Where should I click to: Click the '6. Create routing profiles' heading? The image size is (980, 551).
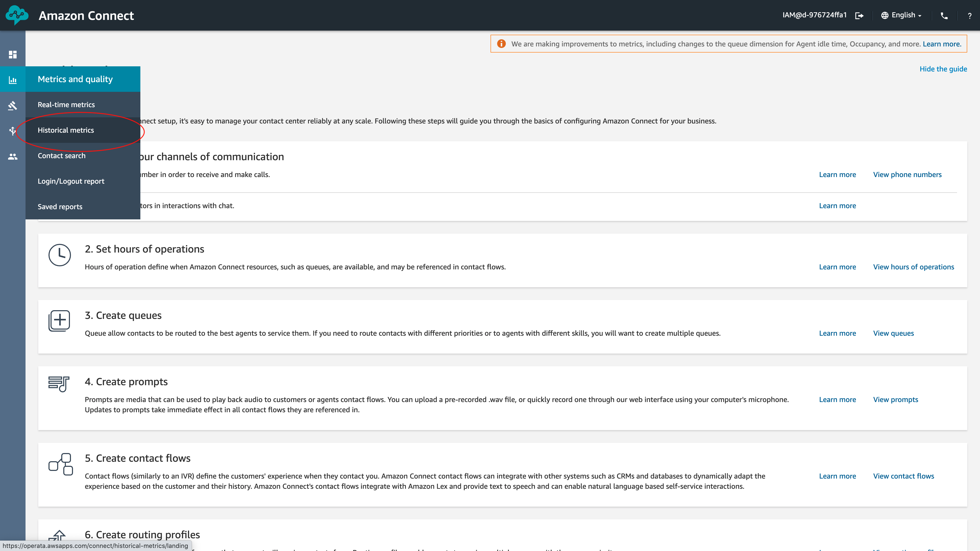click(x=142, y=535)
